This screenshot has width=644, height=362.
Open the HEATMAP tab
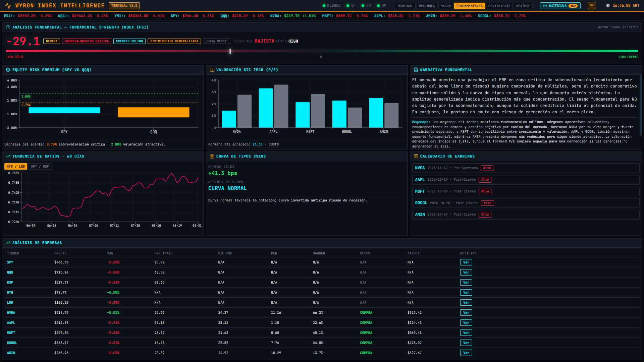[523, 6]
